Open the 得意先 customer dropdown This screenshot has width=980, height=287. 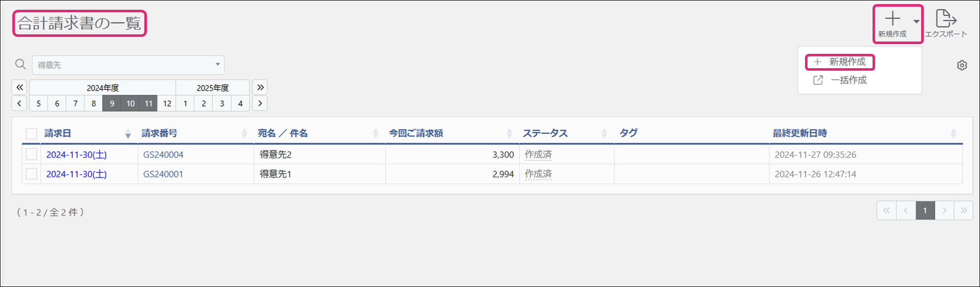128,65
